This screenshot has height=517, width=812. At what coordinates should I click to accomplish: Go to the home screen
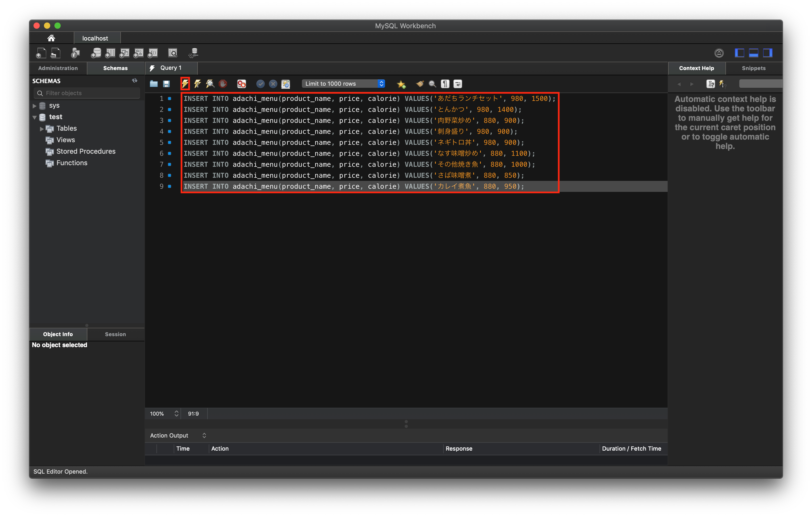click(x=51, y=38)
